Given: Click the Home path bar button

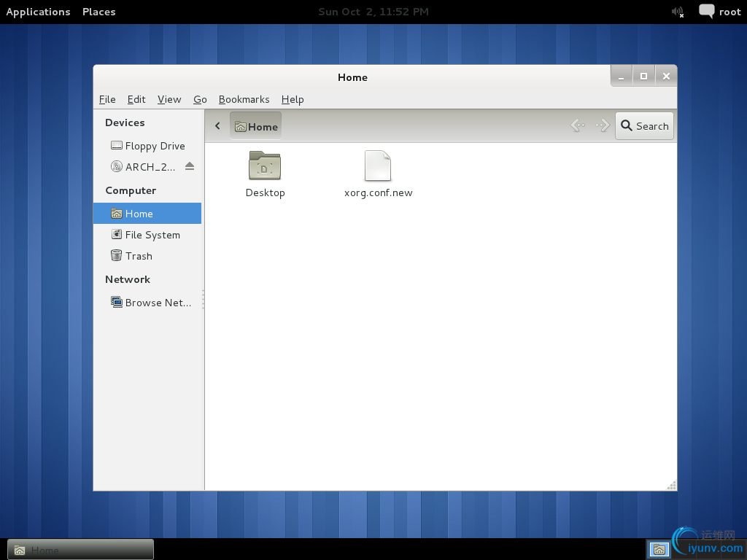Looking at the screenshot, I should coord(256,126).
